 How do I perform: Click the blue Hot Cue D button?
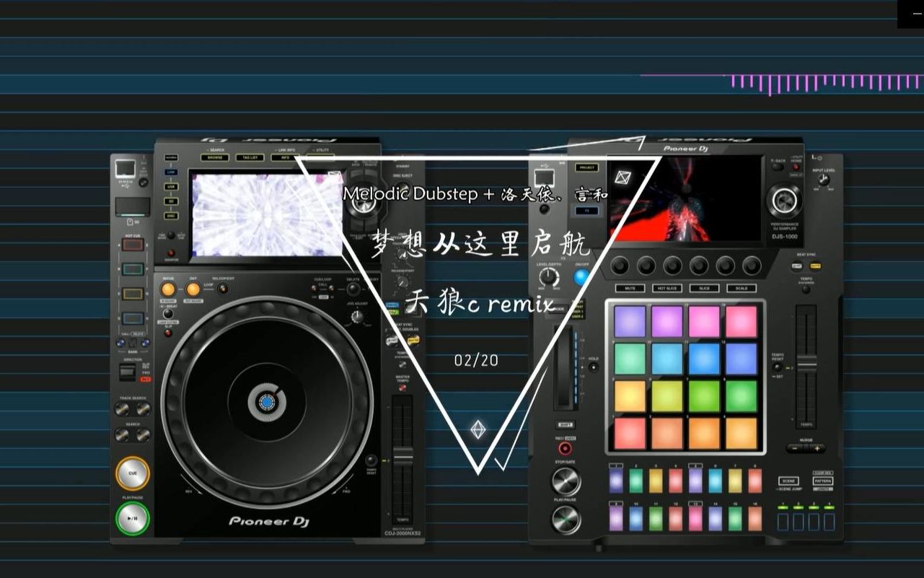(x=133, y=318)
